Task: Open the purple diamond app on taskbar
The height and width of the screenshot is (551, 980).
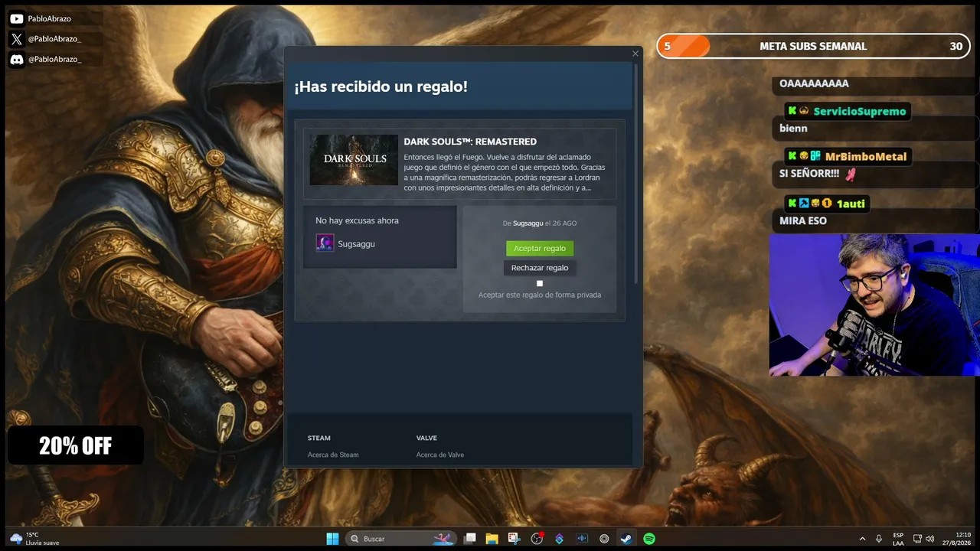Action: (x=559, y=539)
